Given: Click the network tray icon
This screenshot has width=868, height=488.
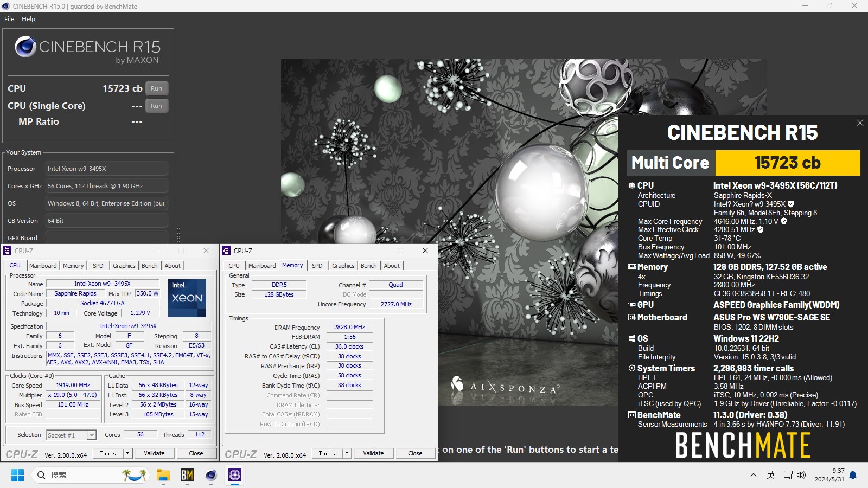Looking at the screenshot, I should click(788, 475).
